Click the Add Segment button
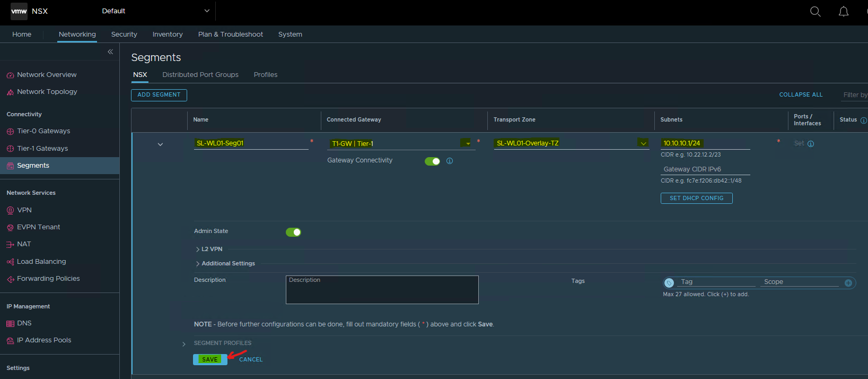 click(x=159, y=95)
